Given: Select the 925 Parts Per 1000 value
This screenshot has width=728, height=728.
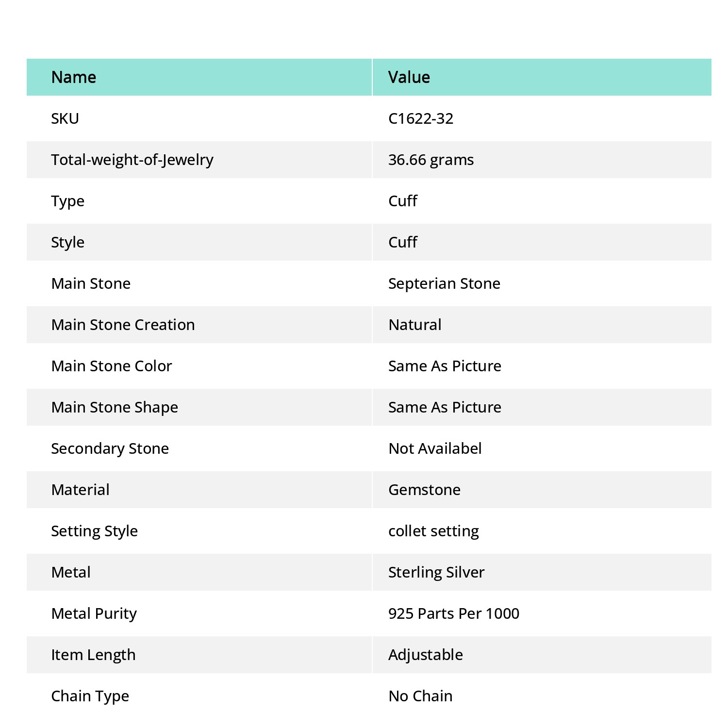Looking at the screenshot, I should point(454,613).
